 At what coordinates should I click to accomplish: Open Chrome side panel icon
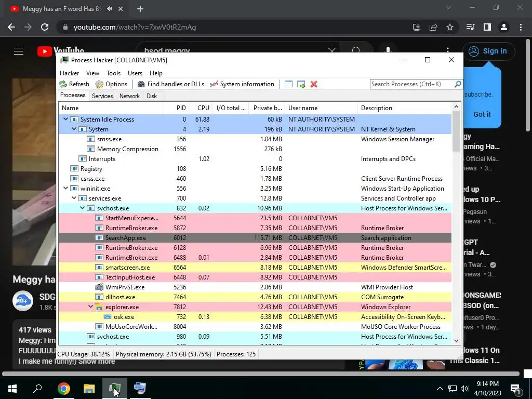tap(487, 27)
